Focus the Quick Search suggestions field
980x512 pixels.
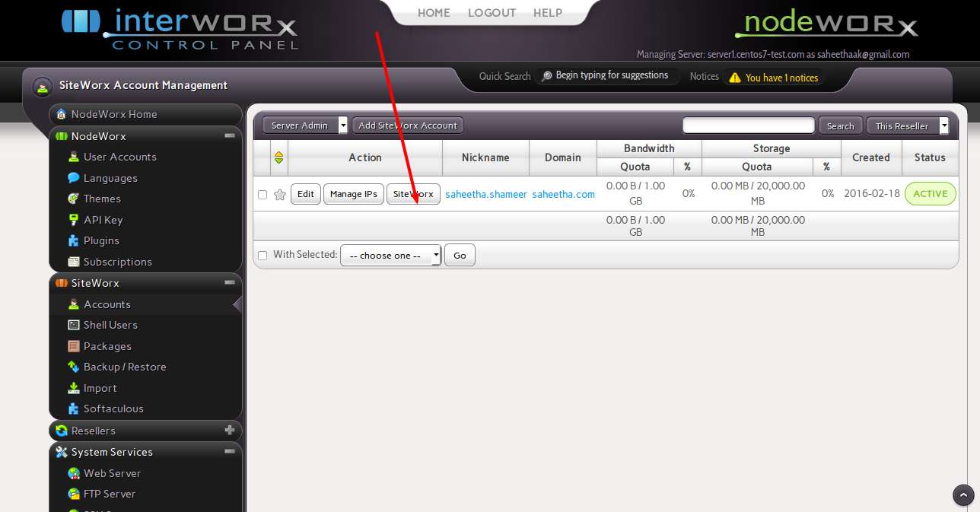click(609, 76)
